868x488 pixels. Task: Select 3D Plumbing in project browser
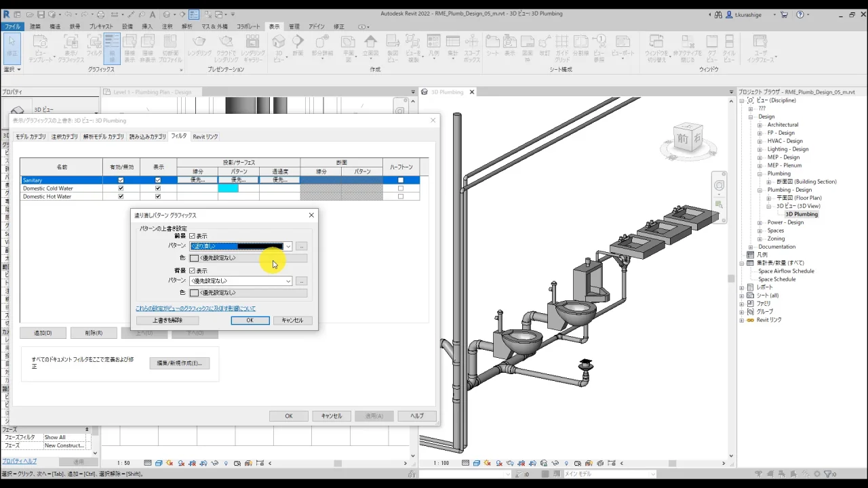pos(802,214)
